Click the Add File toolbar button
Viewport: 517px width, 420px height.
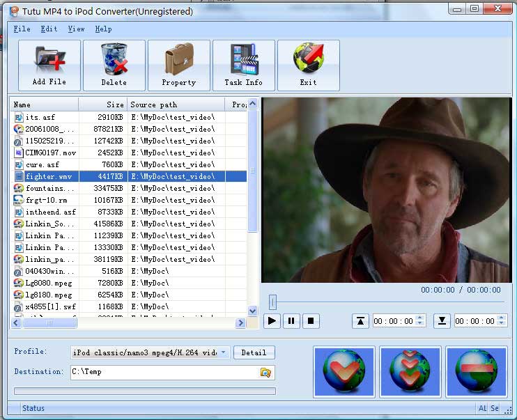tap(49, 65)
